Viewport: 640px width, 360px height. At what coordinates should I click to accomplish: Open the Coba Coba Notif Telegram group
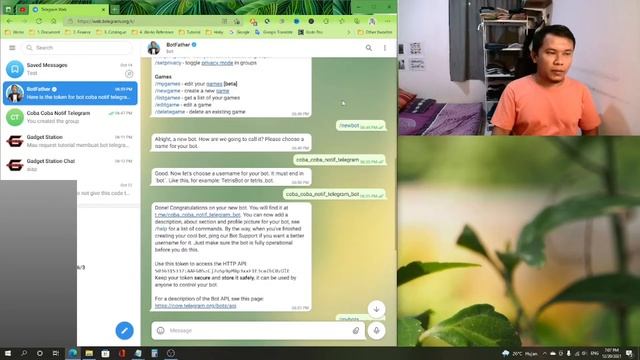pos(70,117)
